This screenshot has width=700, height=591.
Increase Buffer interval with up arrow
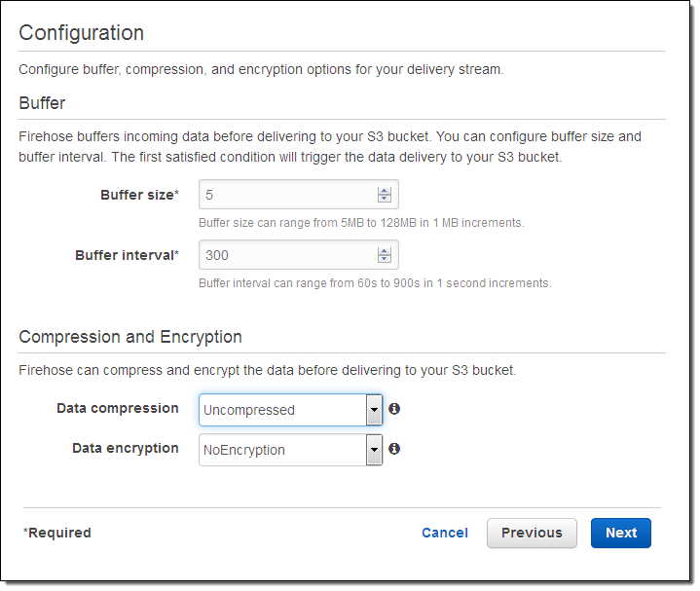coord(384,251)
